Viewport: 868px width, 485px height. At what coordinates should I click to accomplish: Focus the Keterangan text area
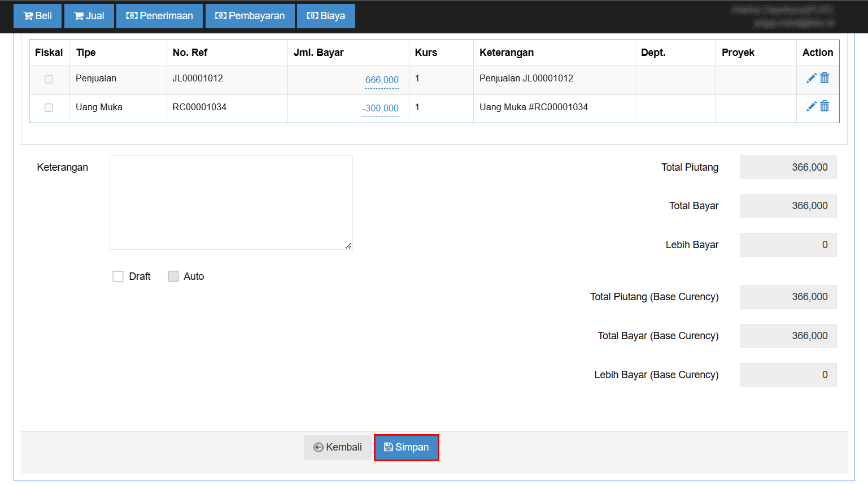(231, 202)
